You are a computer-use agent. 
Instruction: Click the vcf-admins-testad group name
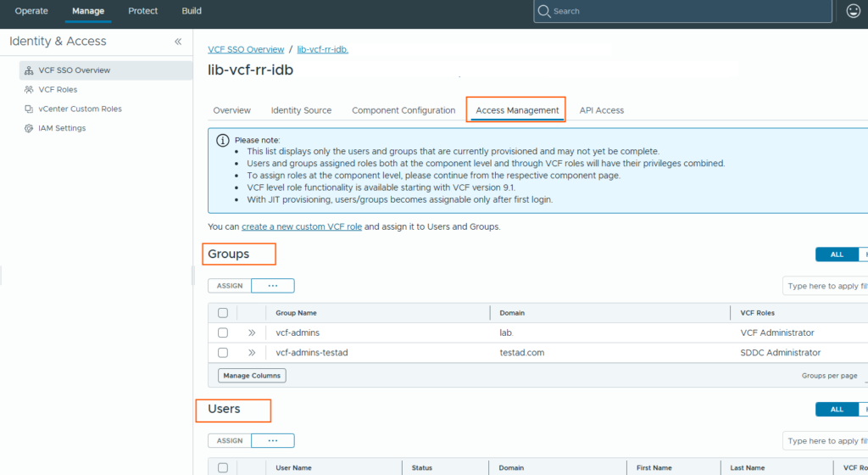coord(312,353)
